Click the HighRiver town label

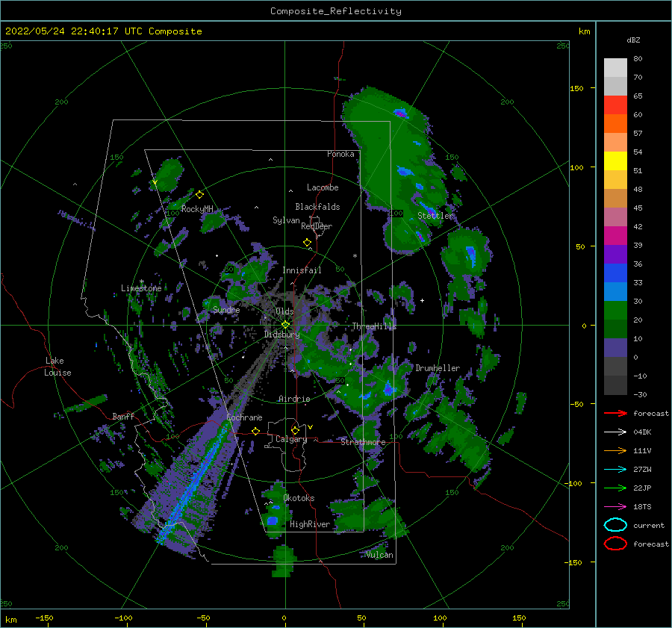pos(310,524)
